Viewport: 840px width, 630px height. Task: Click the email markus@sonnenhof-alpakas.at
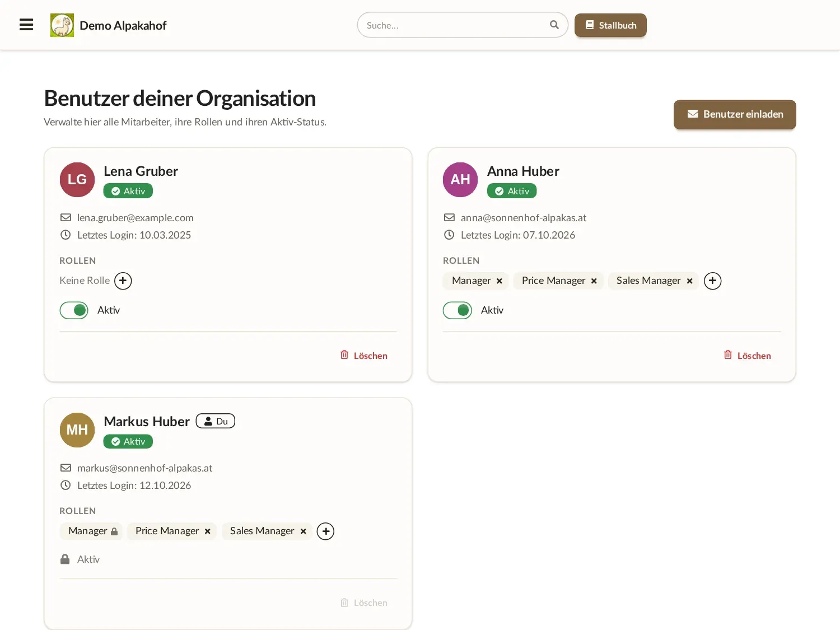145,468
